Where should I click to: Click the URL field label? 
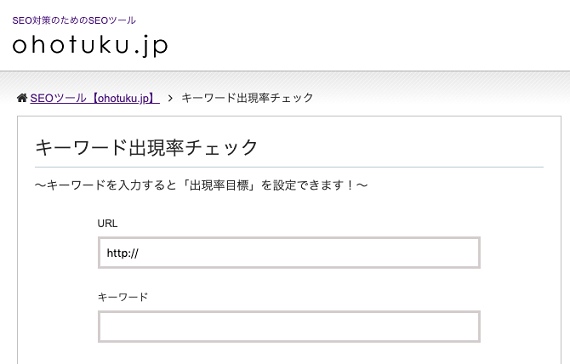coord(107,223)
